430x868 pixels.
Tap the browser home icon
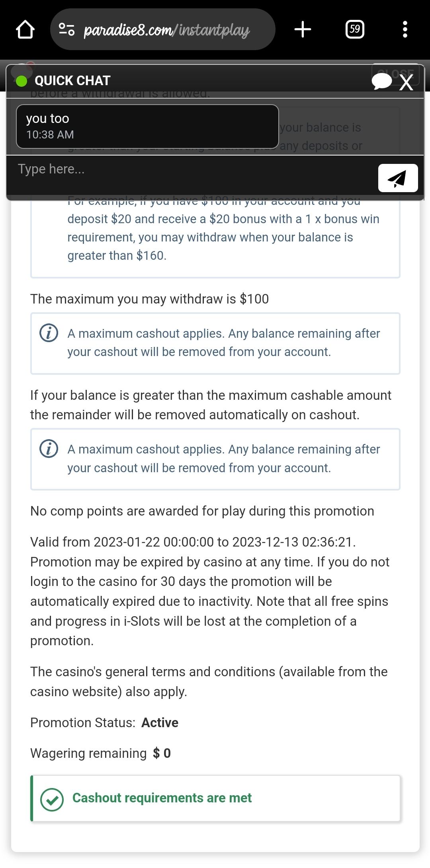(25, 29)
